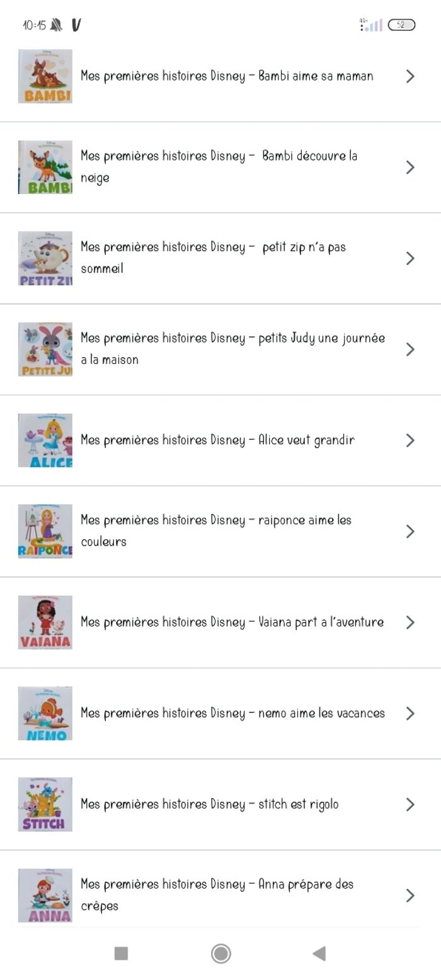Tap the Petit Zip cover thumbnail
This screenshot has height=980, width=441.
point(45,258)
